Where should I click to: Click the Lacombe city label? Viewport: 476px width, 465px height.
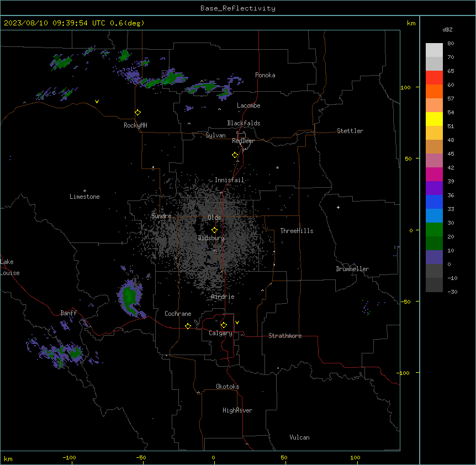248,105
